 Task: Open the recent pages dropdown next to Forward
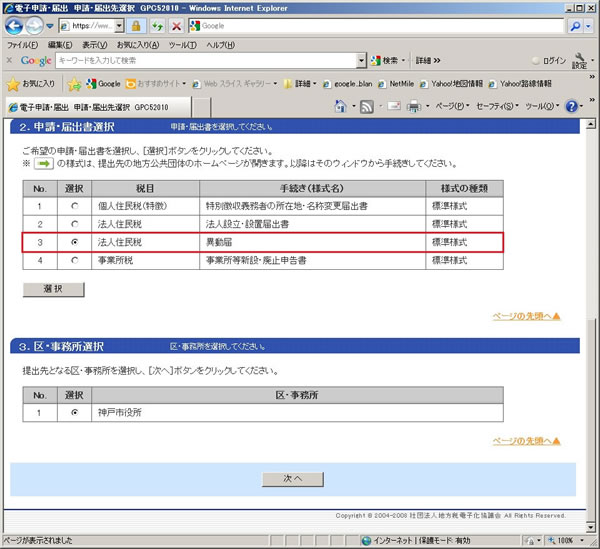[50, 26]
